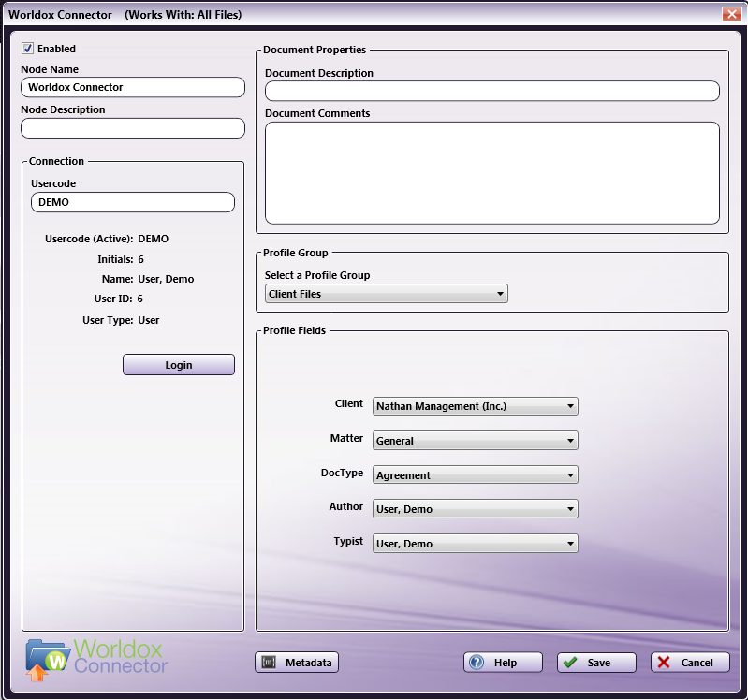Click the Help question mark icon

tap(477, 663)
